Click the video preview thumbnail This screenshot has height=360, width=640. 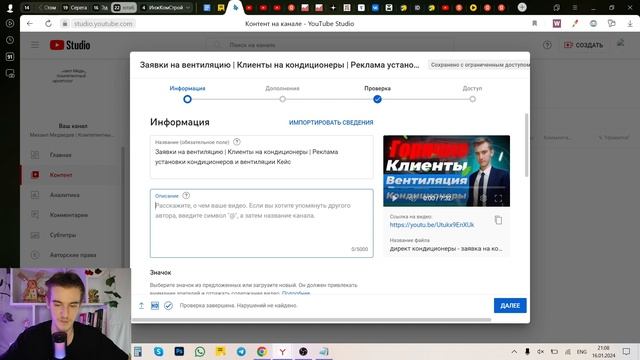click(x=447, y=171)
